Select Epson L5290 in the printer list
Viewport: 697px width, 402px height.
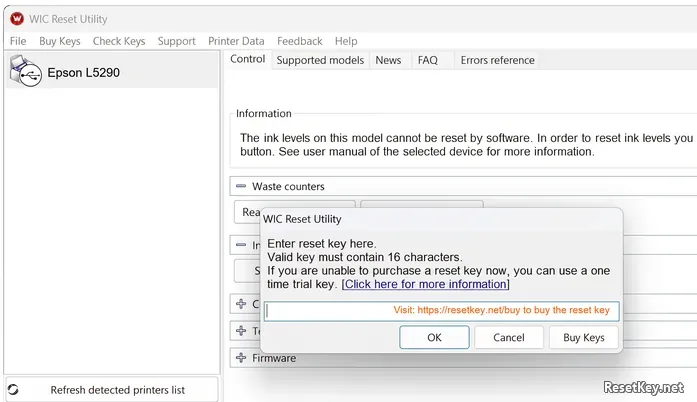(x=112, y=71)
